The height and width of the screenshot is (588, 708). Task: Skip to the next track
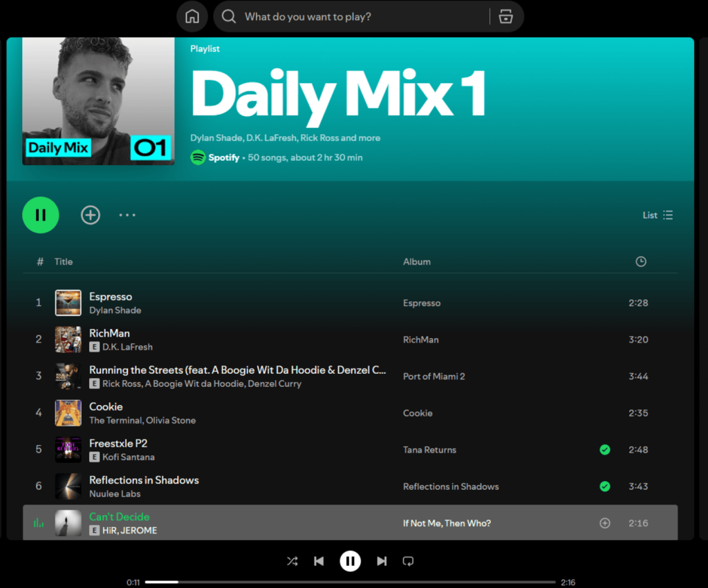coord(382,561)
